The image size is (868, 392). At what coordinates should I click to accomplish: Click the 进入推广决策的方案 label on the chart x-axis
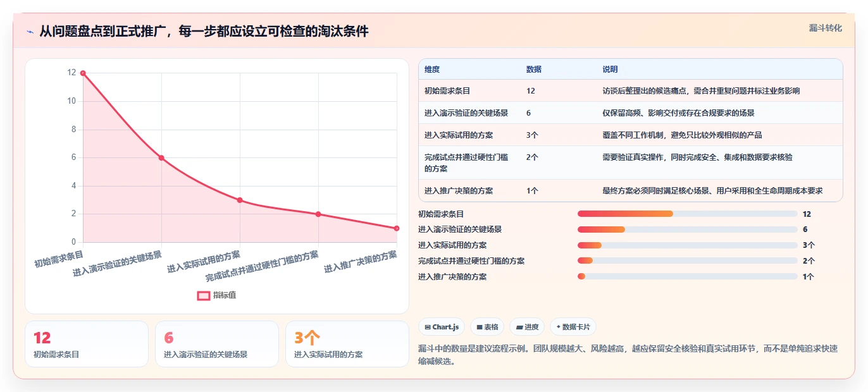click(x=361, y=262)
